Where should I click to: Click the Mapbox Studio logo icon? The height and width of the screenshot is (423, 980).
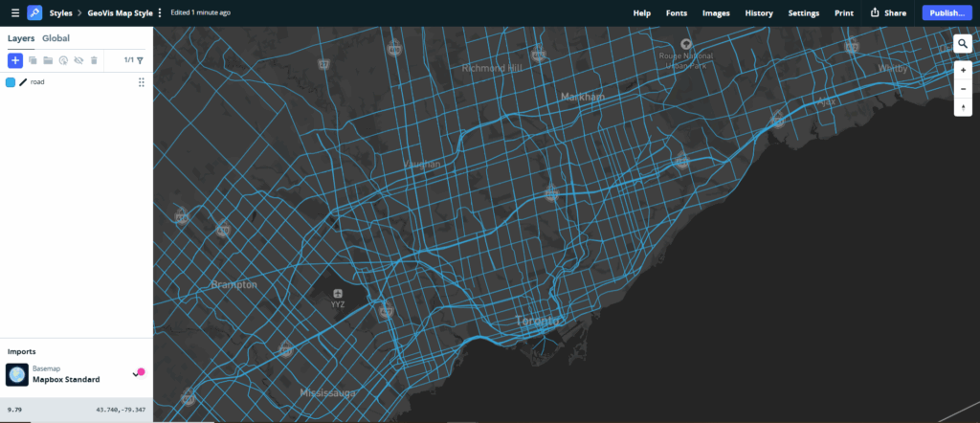(x=34, y=13)
